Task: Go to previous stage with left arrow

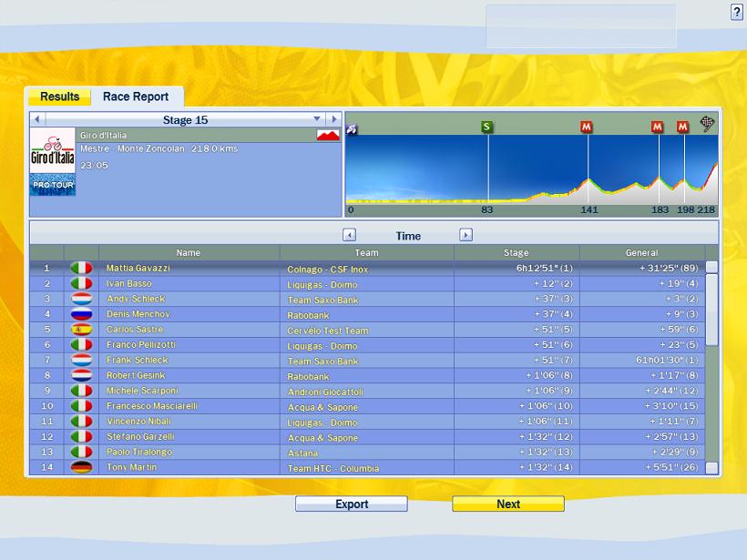Action: (x=36, y=119)
